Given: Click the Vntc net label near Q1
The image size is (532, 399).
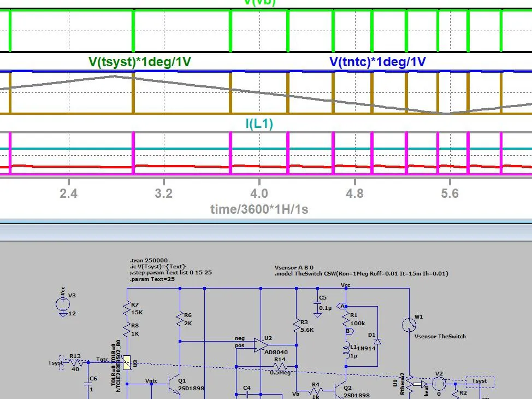Looking at the screenshot, I should pos(152,380).
